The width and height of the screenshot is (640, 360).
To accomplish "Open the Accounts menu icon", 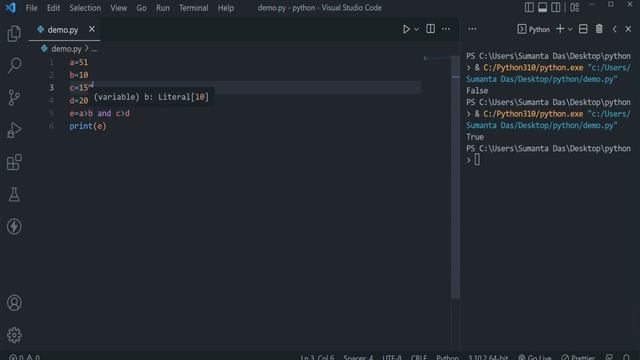I will [x=14, y=303].
